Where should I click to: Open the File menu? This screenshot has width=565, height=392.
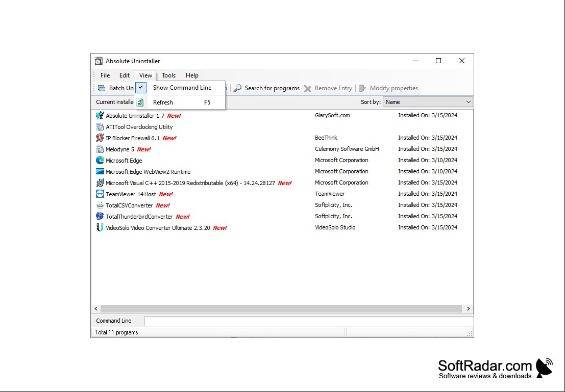[x=105, y=75]
